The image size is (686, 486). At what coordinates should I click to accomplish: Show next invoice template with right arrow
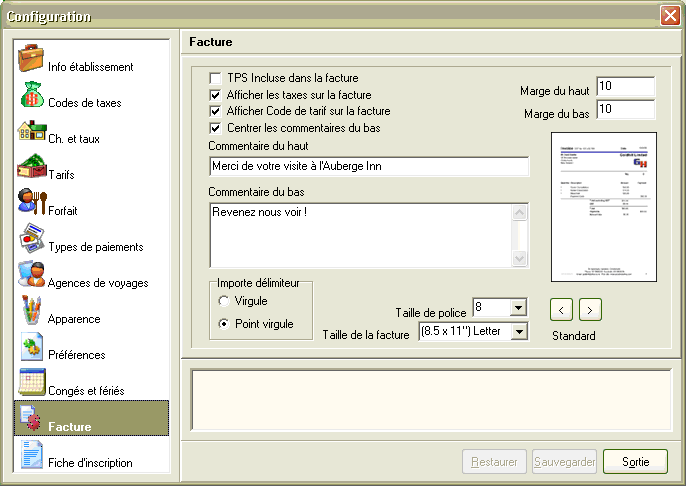click(591, 309)
